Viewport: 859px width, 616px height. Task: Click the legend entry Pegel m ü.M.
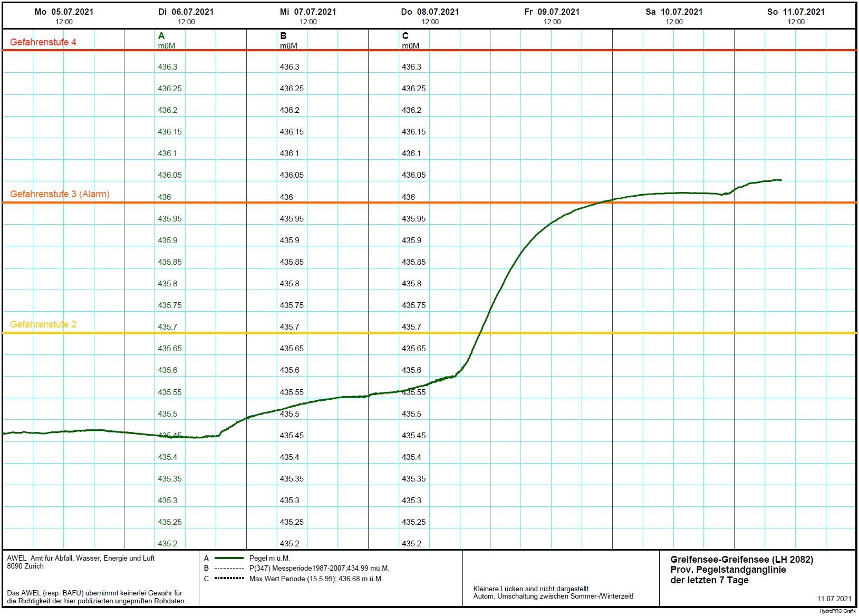coord(270,558)
